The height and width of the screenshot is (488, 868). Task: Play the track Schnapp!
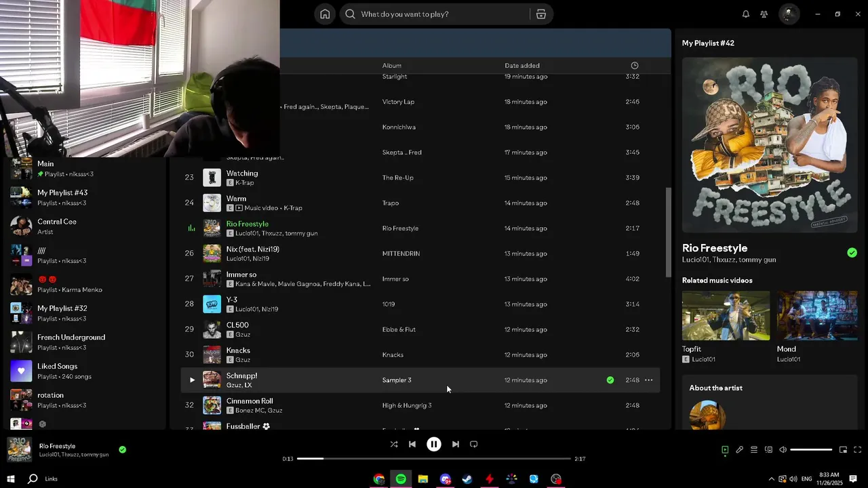[x=192, y=380]
